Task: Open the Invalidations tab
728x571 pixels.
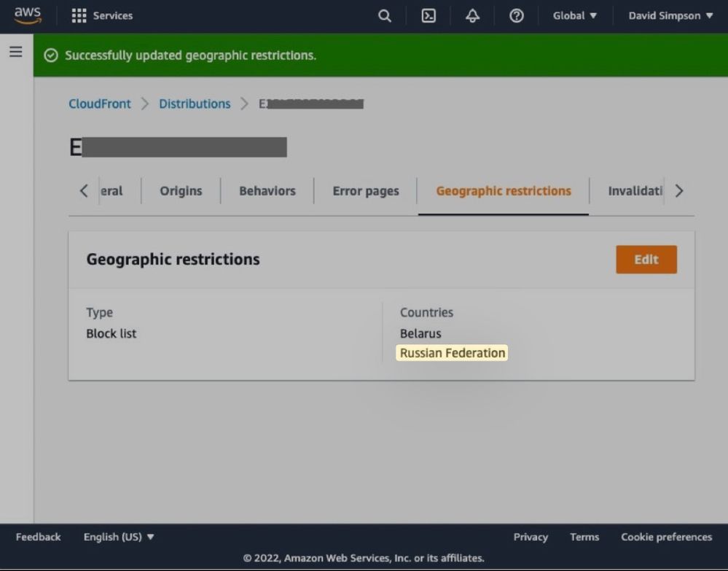Action: click(635, 191)
